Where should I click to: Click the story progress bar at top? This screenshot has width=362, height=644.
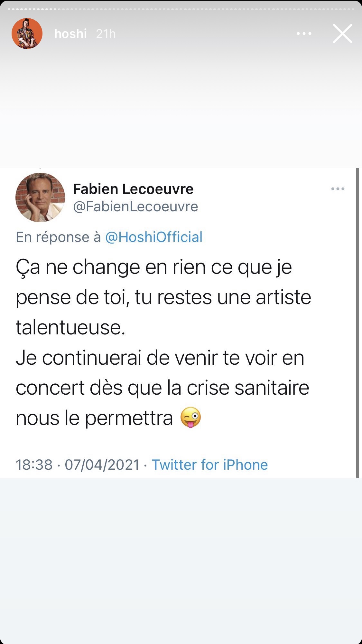click(x=181, y=9)
